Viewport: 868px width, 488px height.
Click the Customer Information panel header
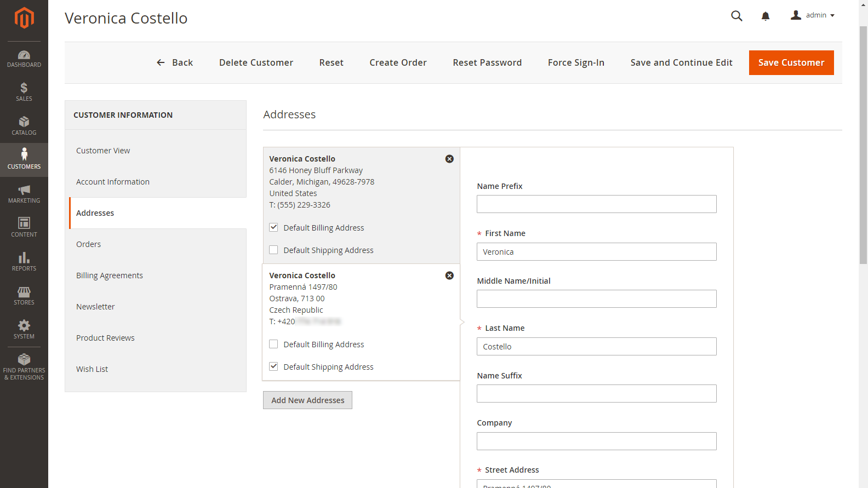(x=156, y=115)
